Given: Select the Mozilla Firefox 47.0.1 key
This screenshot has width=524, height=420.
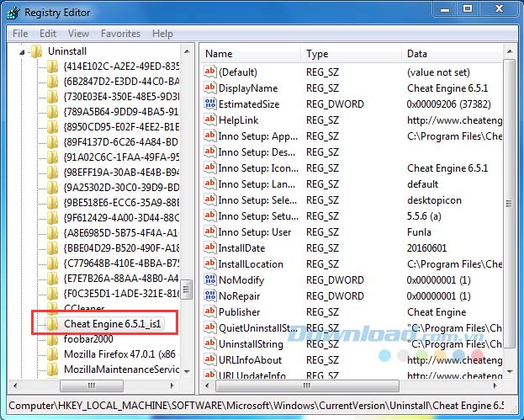Looking at the screenshot, I should pyautogui.click(x=121, y=354).
